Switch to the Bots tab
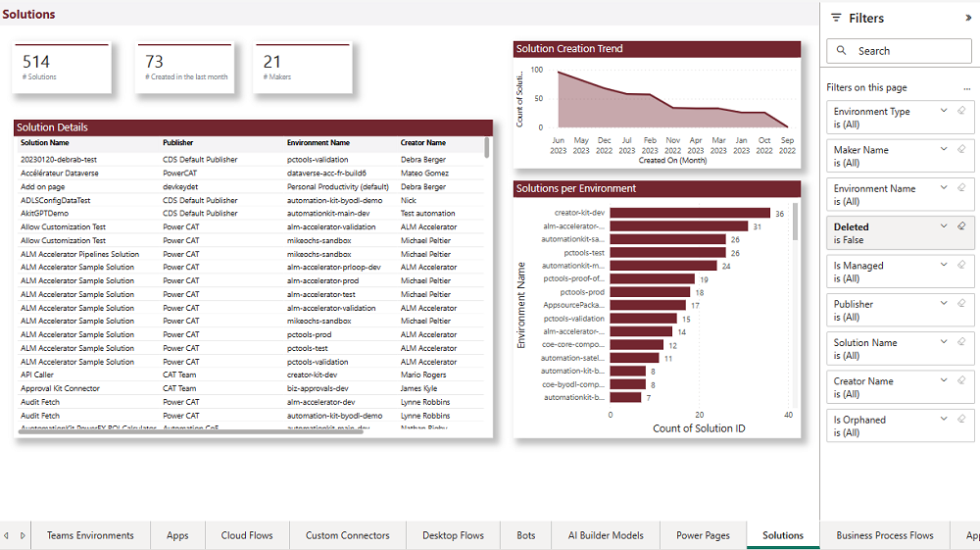Image resolution: width=980 pixels, height=550 pixels. click(526, 535)
